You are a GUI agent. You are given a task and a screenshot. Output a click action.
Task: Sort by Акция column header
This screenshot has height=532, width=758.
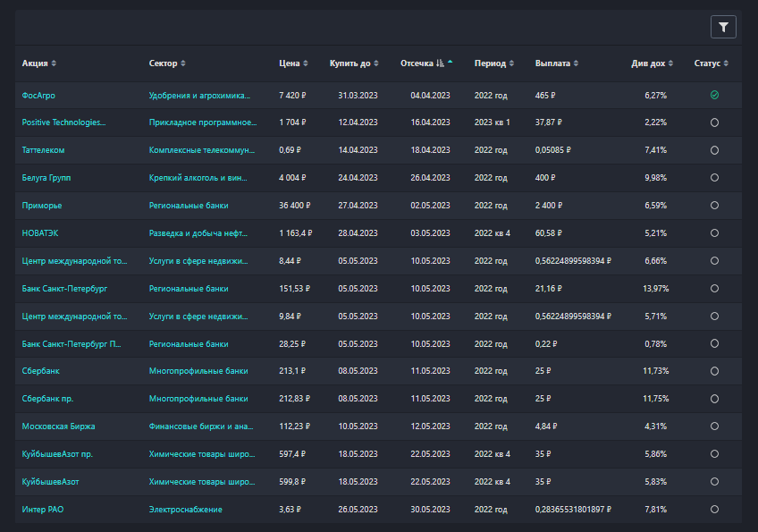click(x=39, y=63)
